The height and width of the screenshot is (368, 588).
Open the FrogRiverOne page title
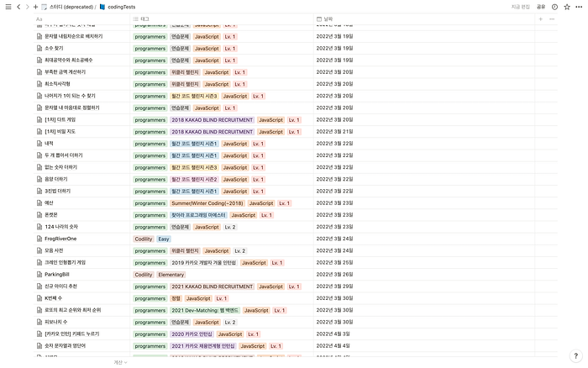pyautogui.click(x=60, y=239)
